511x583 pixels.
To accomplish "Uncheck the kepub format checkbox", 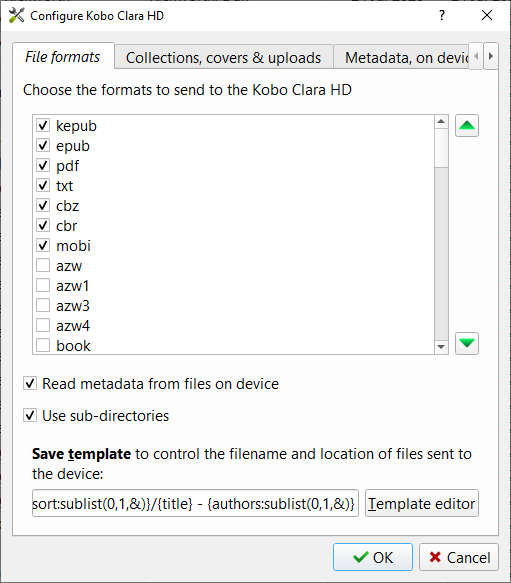I will [43, 125].
